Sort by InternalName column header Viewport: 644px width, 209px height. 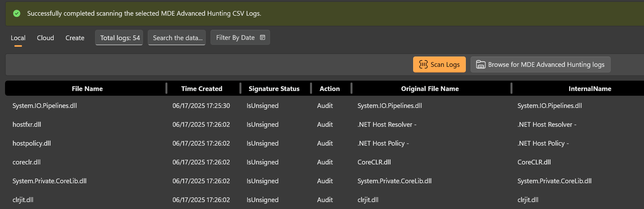[590, 89]
